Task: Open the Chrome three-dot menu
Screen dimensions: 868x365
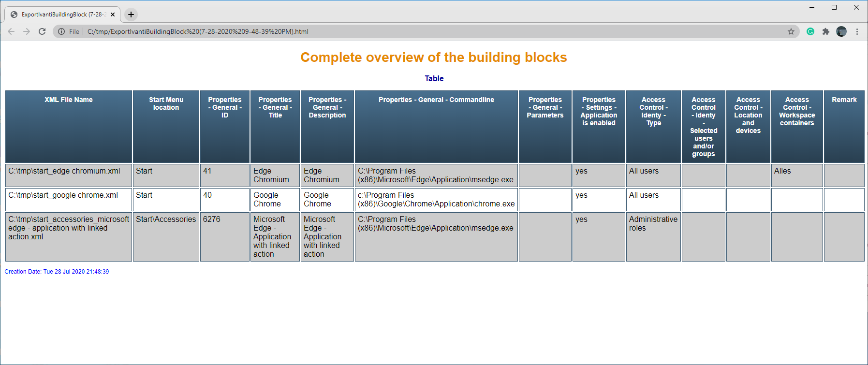Action: coord(857,31)
